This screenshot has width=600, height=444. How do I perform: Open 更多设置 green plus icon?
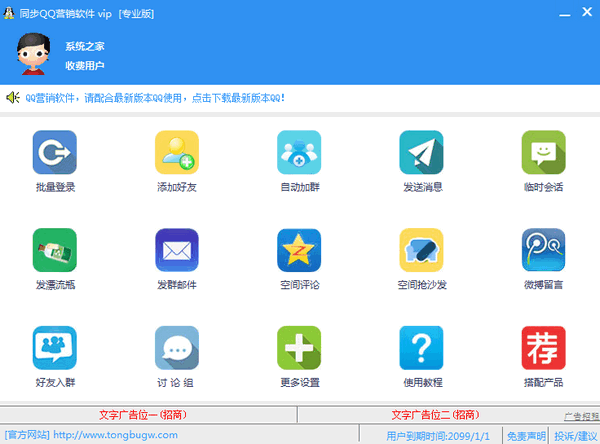(x=299, y=348)
